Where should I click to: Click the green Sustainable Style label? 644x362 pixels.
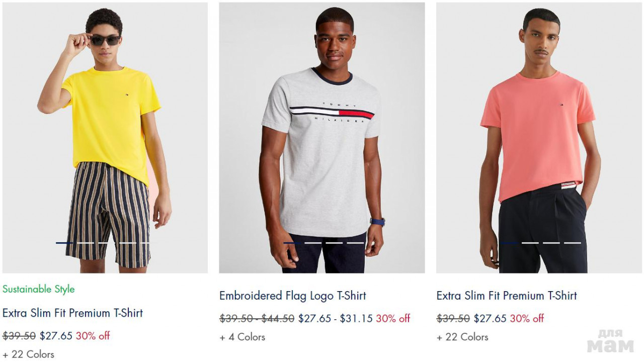pyautogui.click(x=38, y=289)
